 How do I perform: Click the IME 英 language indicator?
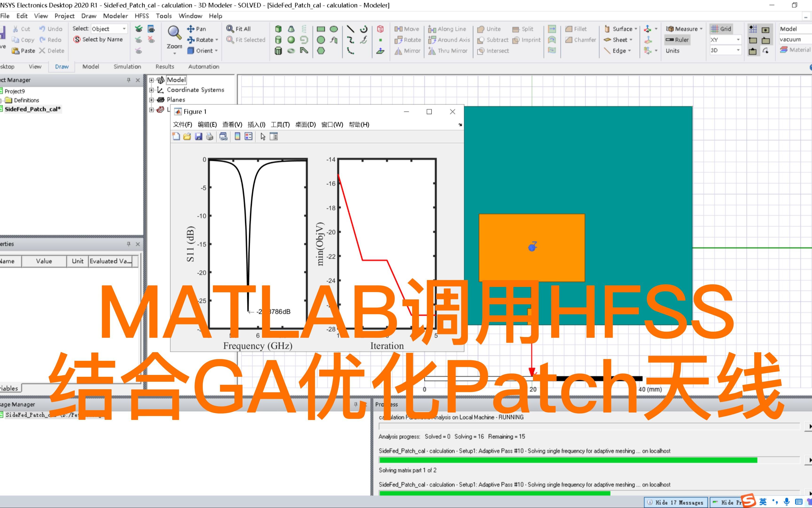pyautogui.click(x=763, y=502)
